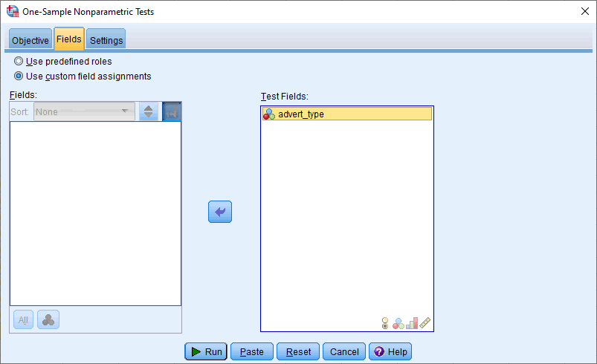This screenshot has height=364, width=597.
Task: Open the Sort dropdown showing None
Action: click(84, 112)
